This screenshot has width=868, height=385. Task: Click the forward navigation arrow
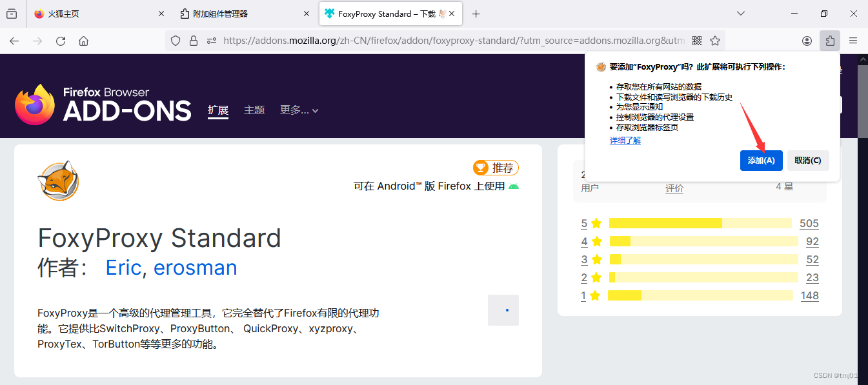[x=37, y=41]
